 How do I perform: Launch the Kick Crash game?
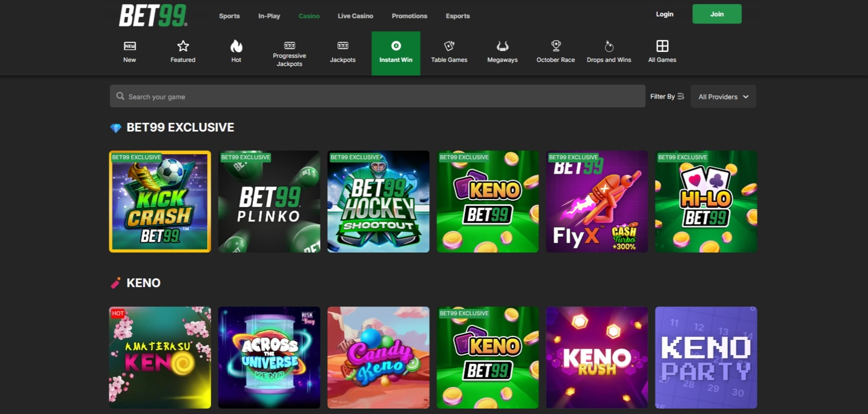(160, 202)
